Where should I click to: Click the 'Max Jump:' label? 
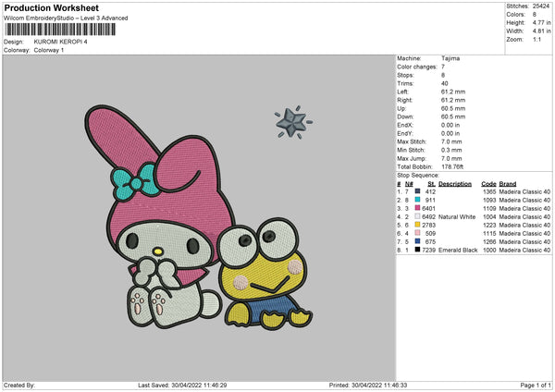click(x=410, y=158)
